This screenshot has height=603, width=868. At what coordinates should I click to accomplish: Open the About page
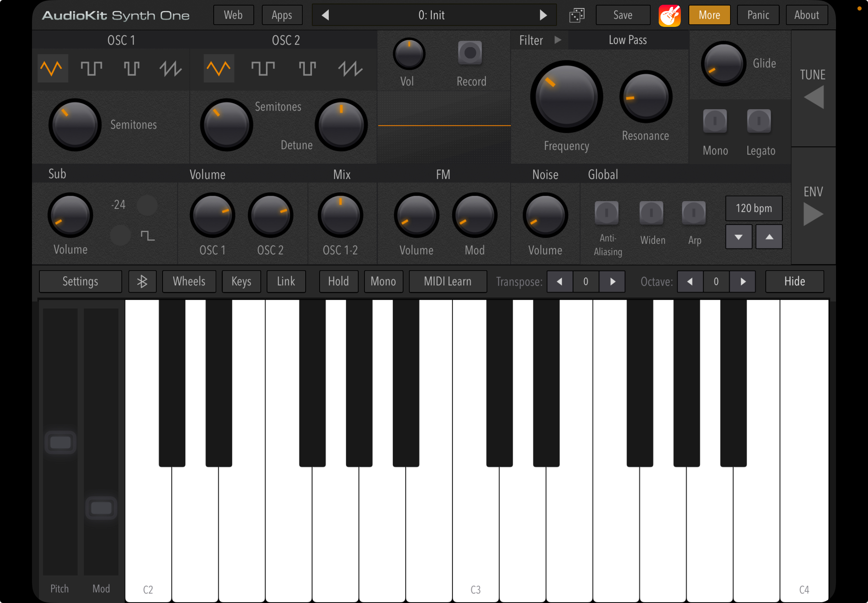coord(807,15)
